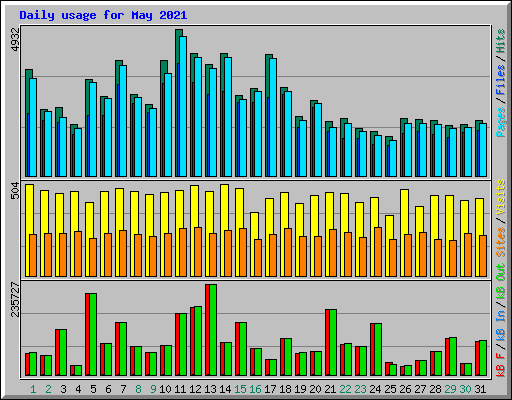Click day 22 on the x-axis
Screen dimensions: 512x400
click(x=345, y=389)
